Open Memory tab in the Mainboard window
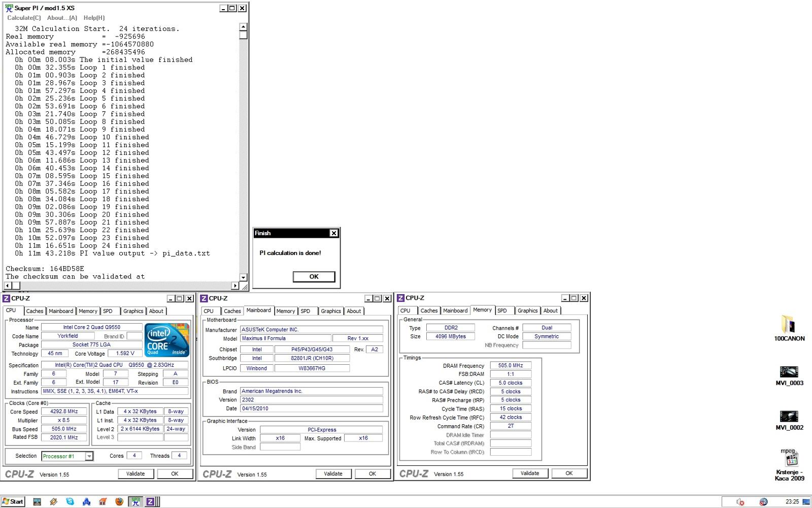 coord(286,311)
